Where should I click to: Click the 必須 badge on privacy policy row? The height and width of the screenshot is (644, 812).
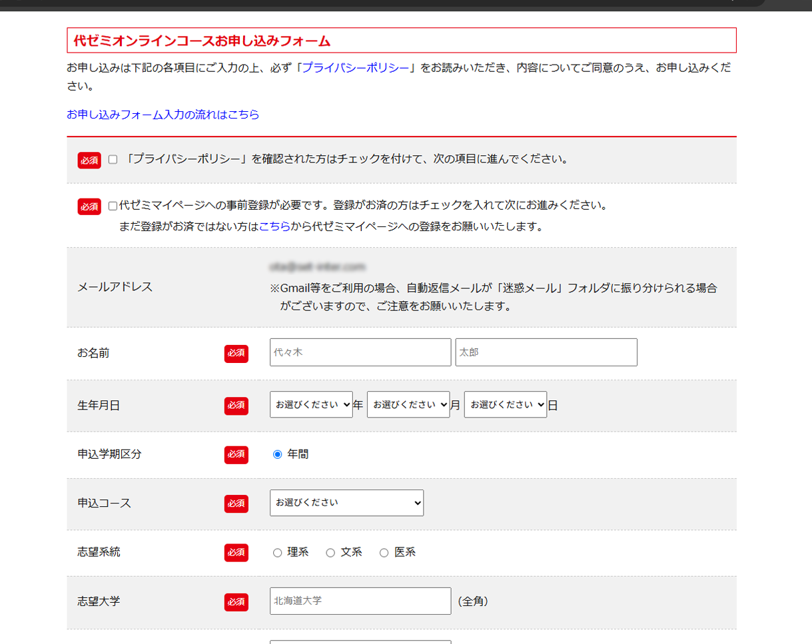tap(89, 161)
